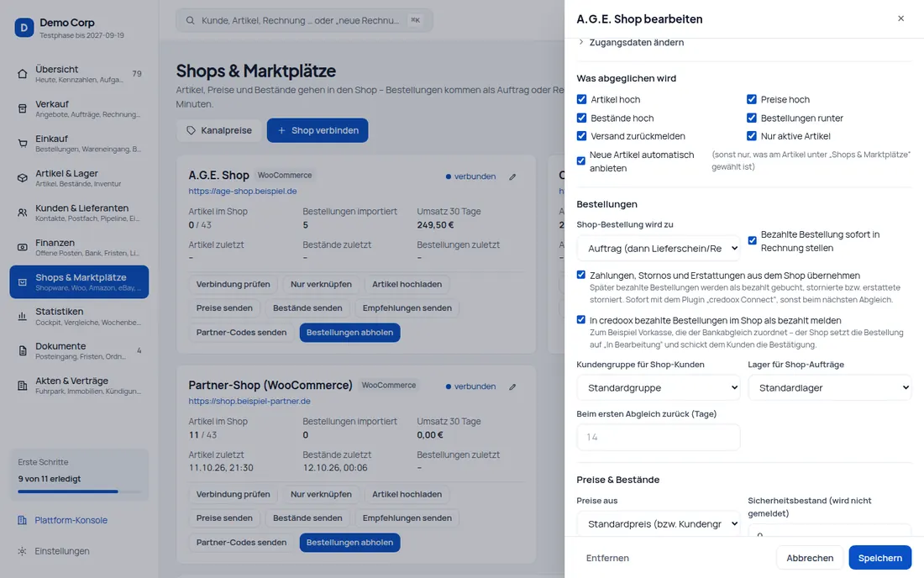Image resolution: width=924 pixels, height=578 pixels.
Task: Click the Statistiken chart icon
Action: pos(23,317)
